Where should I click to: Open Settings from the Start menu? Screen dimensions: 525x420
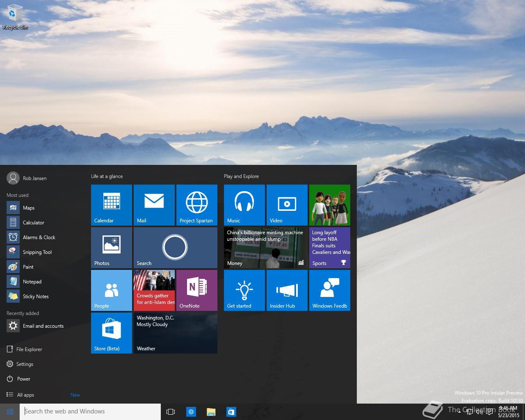pyautogui.click(x=25, y=364)
